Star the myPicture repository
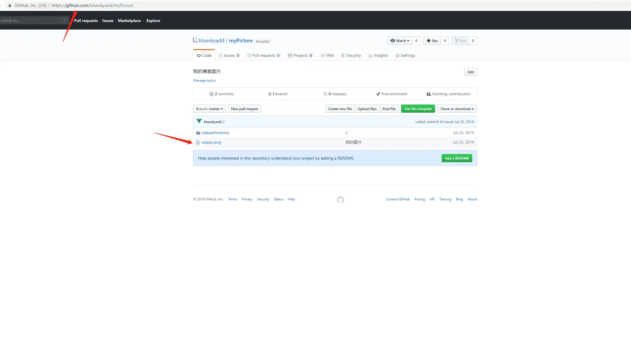631x364 pixels. (x=432, y=41)
